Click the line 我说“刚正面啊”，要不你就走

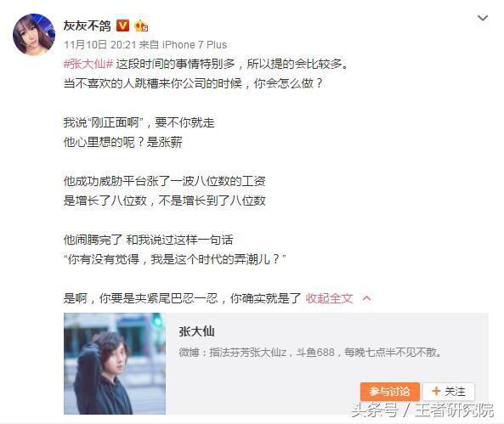pyautogui.click(x=139, y=122)
